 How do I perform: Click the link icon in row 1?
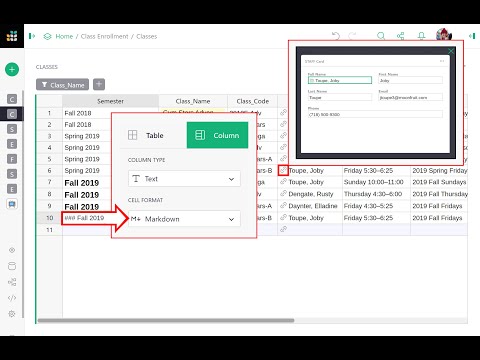(x=283, y=113)
